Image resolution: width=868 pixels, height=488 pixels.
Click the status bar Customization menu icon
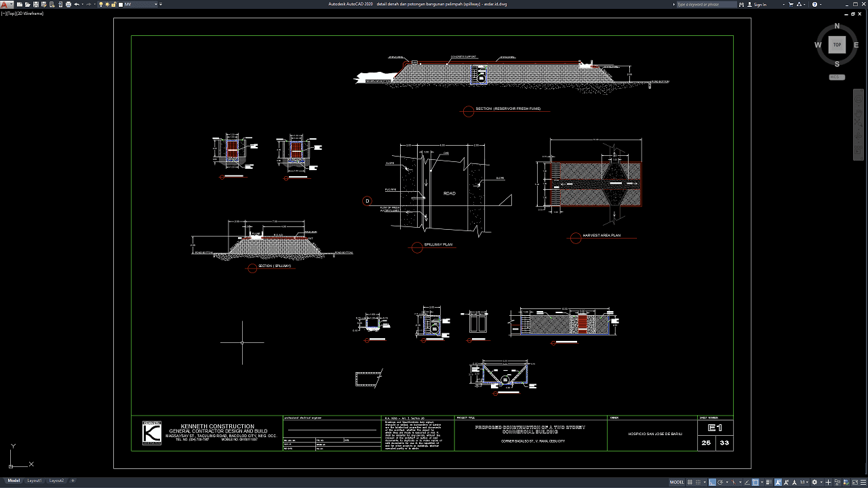[x=863, y=482]
